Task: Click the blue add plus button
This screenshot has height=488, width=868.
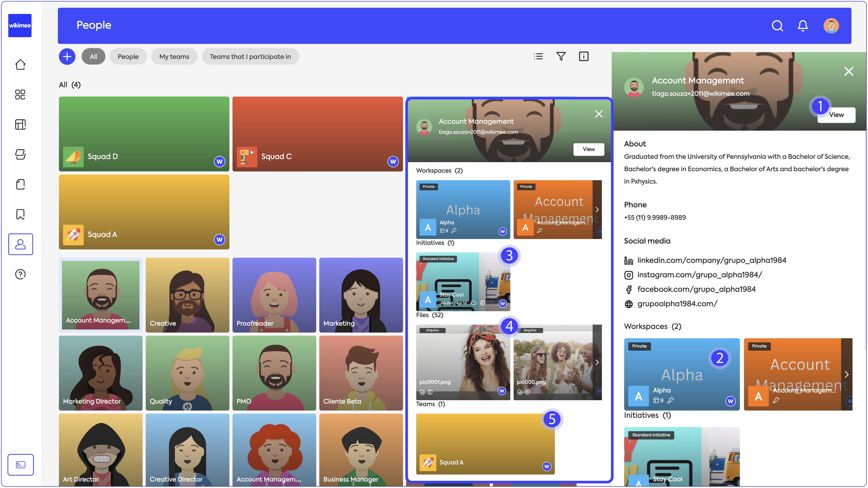Action: tap(67, 57)
